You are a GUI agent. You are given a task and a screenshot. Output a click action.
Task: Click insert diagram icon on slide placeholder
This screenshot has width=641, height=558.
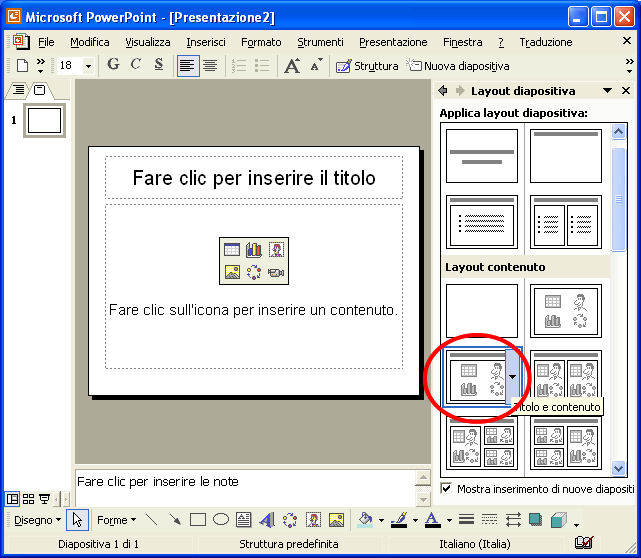click(253, 272)
